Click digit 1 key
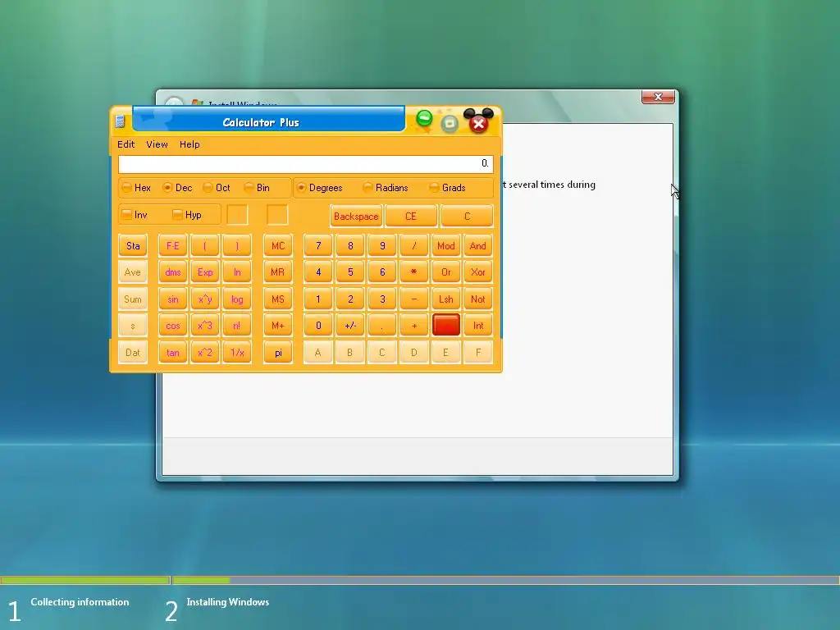This screenshot has height=630, width=840. [318, 299]
